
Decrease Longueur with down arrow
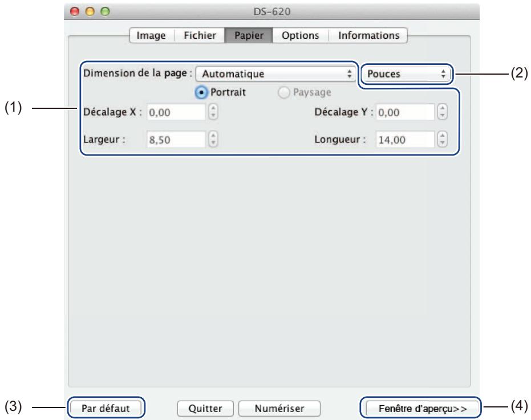pyautogui.click(x=442, y=143)
